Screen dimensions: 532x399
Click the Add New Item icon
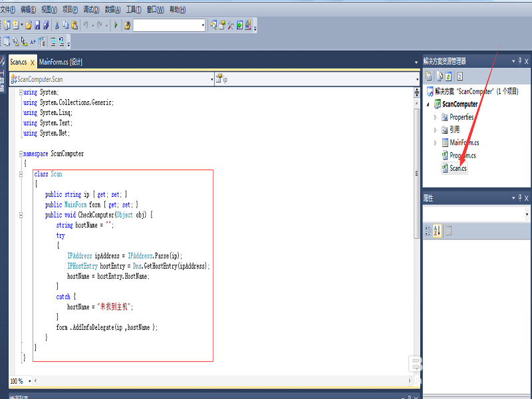point(15,25)
